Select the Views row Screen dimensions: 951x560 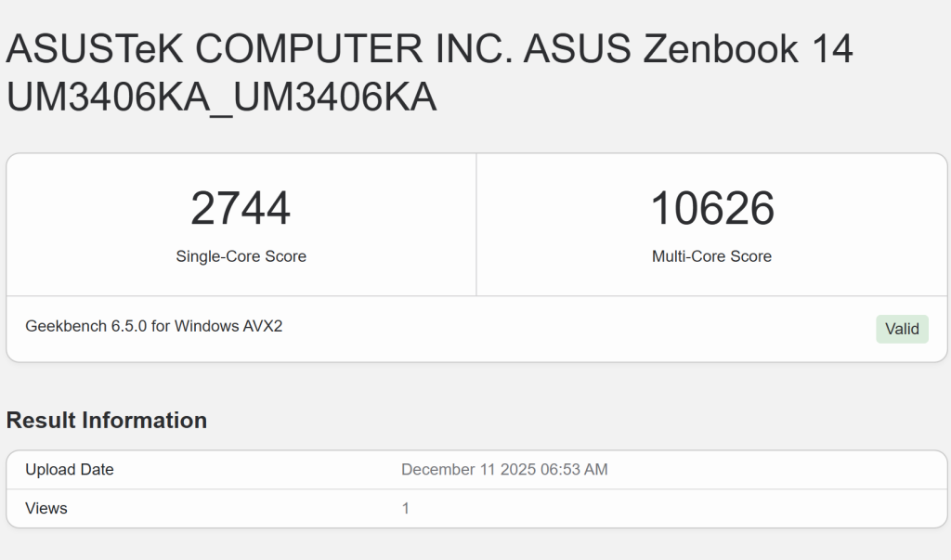point(279,508)
